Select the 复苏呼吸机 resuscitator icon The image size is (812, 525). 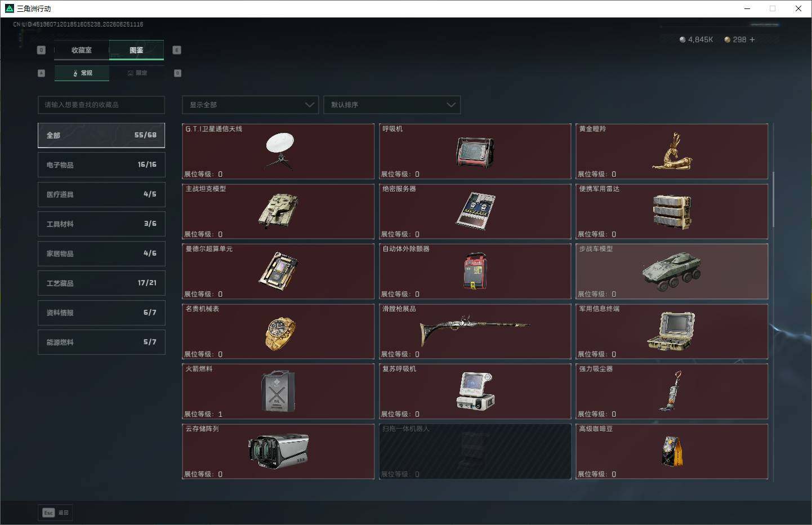tap(475, 391)
